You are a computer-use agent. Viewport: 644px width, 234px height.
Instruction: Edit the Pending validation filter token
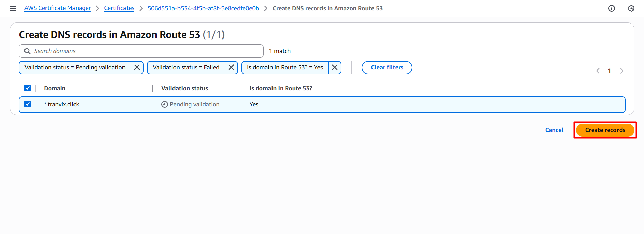coord(75,67)
